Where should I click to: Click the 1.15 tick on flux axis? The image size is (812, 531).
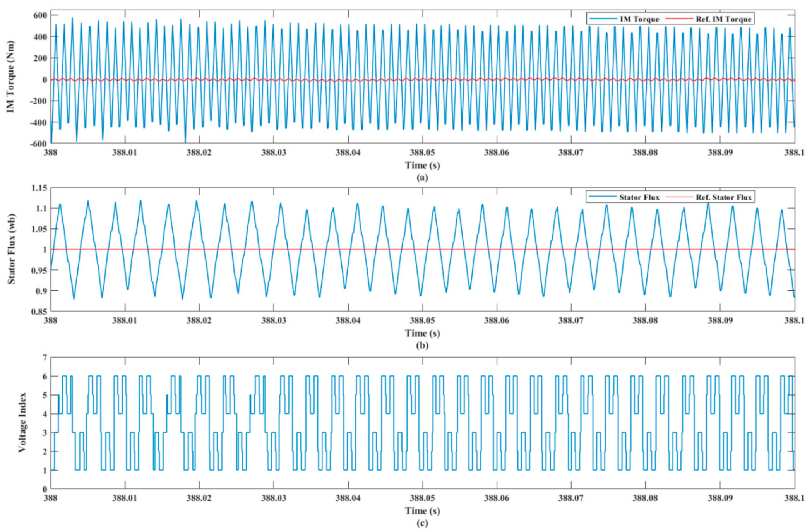click(39, 188)
